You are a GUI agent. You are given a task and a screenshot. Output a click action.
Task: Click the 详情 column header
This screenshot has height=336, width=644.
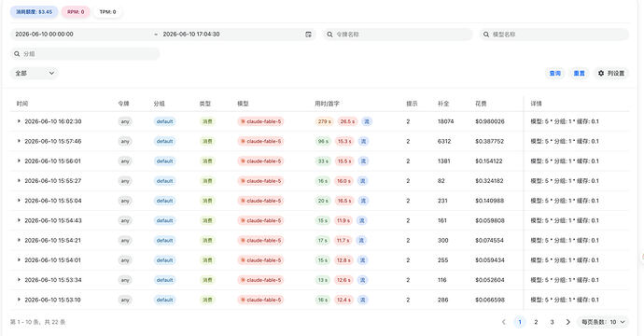coord(536,104)
